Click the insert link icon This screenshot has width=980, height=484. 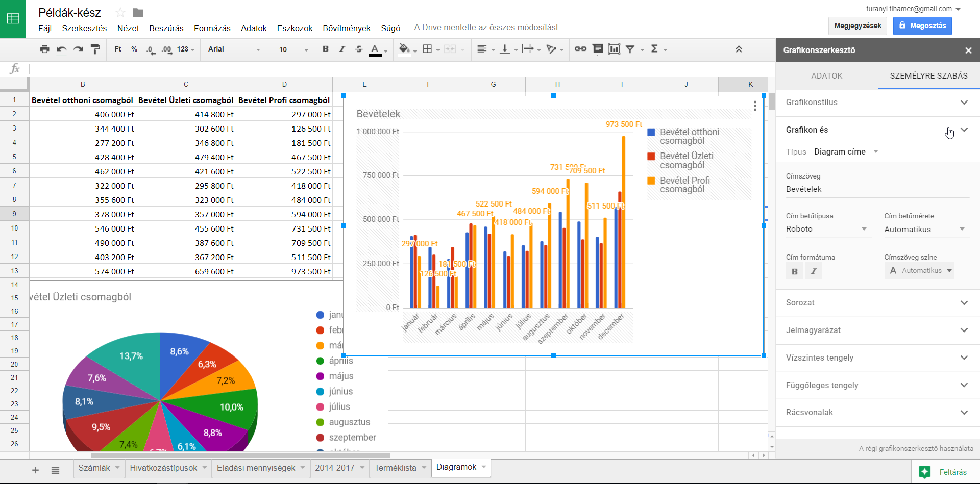[x=580, y=49]
